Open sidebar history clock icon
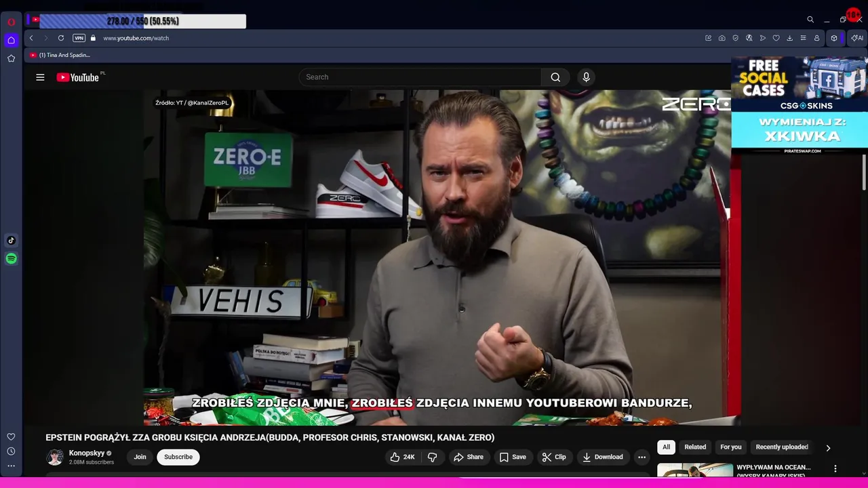868x488 pixels. [x=11, y=451]
